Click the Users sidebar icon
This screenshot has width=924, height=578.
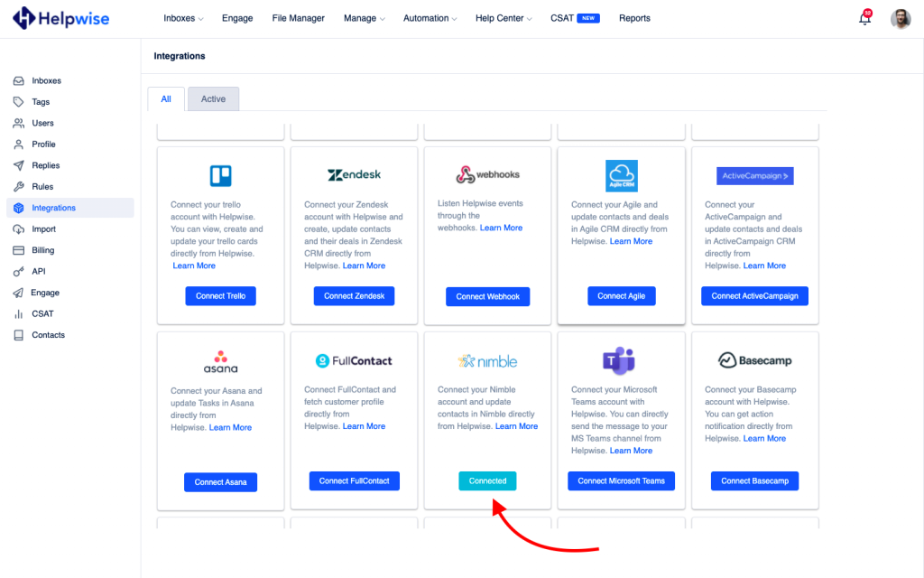pyautogui.click(x=19, y=123)
